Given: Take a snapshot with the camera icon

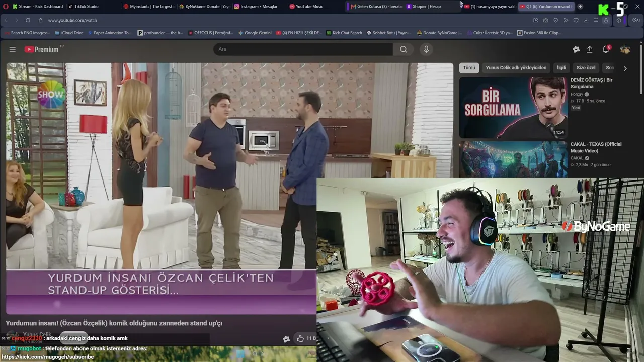Looking at the screenshot, I should 546,20.
